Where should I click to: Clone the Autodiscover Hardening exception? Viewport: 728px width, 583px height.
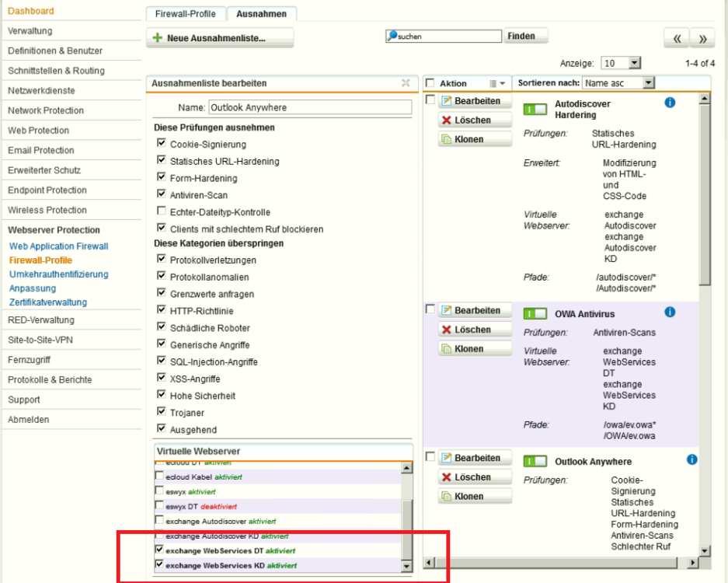474,139
